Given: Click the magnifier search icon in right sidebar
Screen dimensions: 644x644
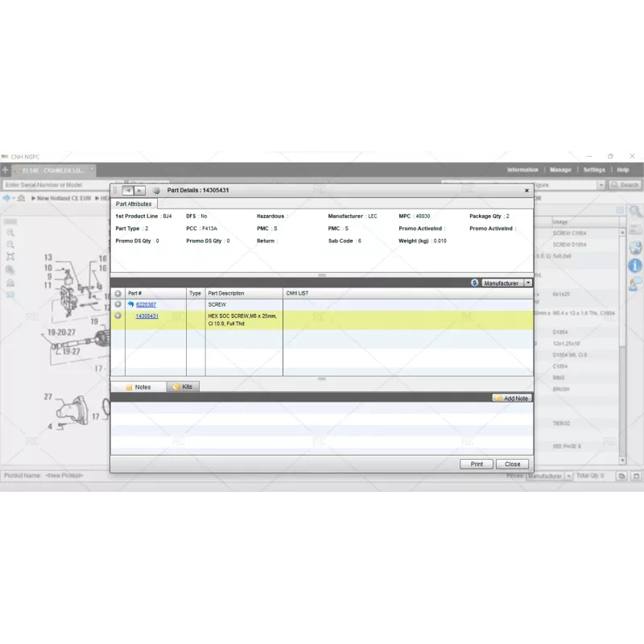Looking at the screenshot, I should tap(635, 213).
